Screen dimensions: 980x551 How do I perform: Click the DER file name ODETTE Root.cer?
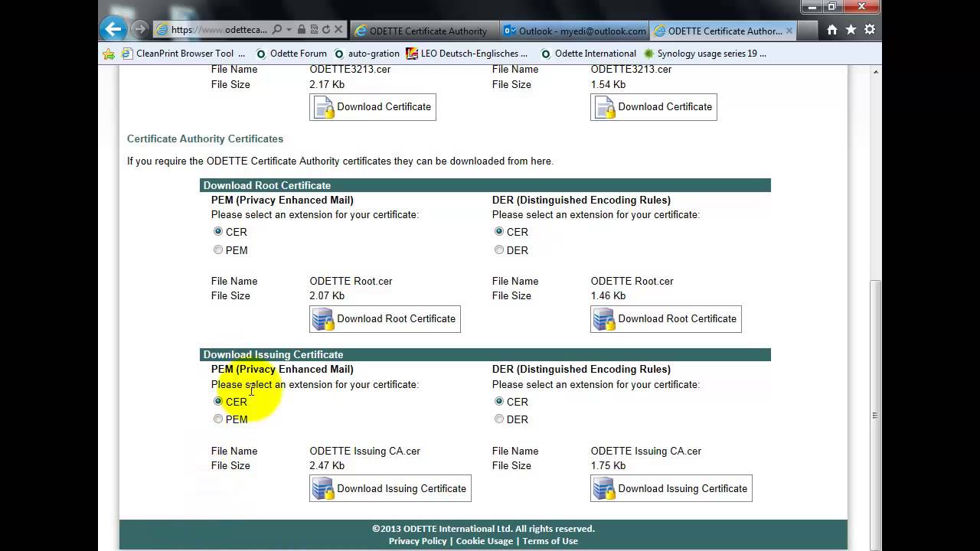click(x=632, y=281)
